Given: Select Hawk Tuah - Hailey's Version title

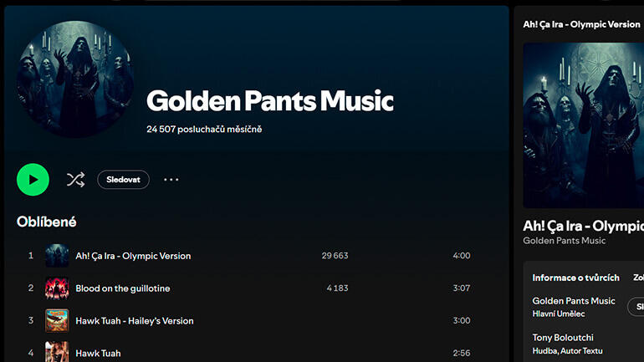Looking at the screenshot, I should tap(134, 321).
